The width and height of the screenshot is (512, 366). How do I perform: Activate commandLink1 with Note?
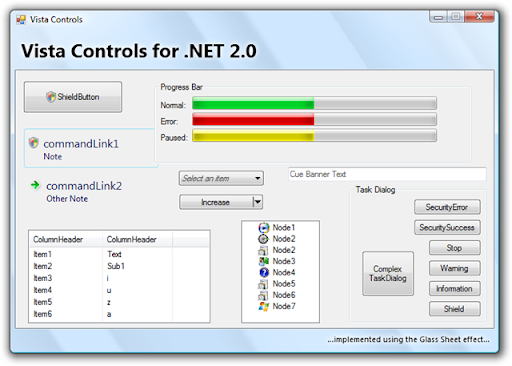point(90,148)
